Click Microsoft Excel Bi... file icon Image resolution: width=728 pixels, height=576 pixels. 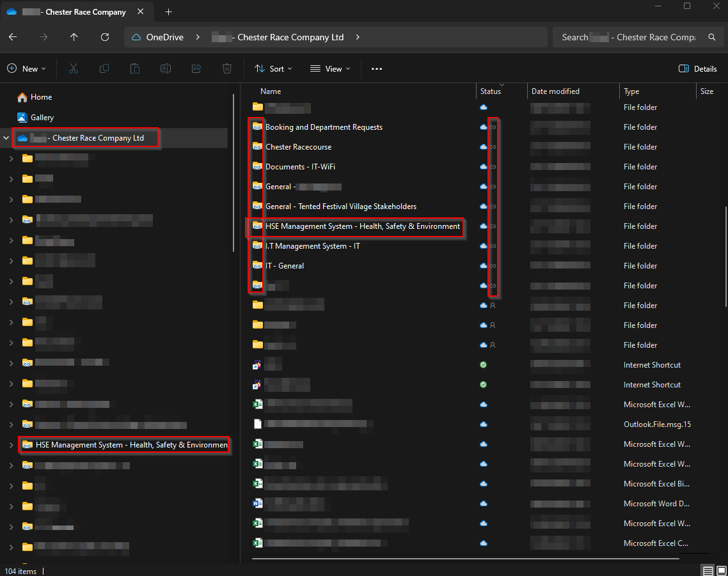pos(257,484)
